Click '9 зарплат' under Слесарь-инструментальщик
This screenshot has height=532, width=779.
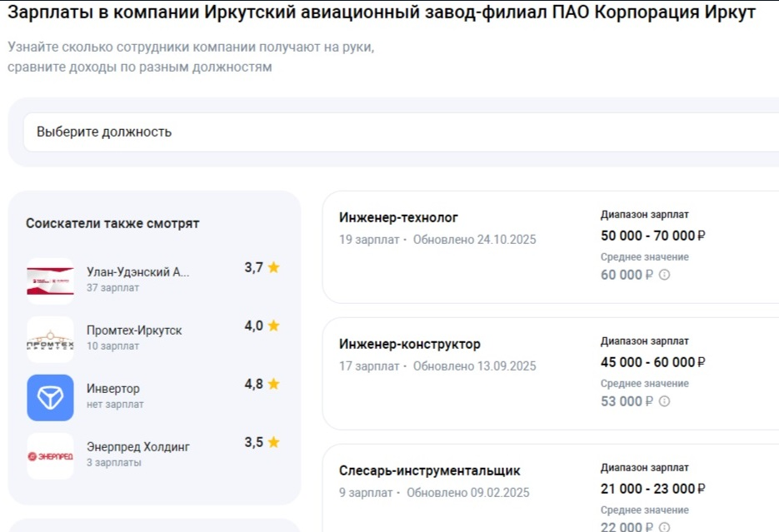tap(366, 493)
